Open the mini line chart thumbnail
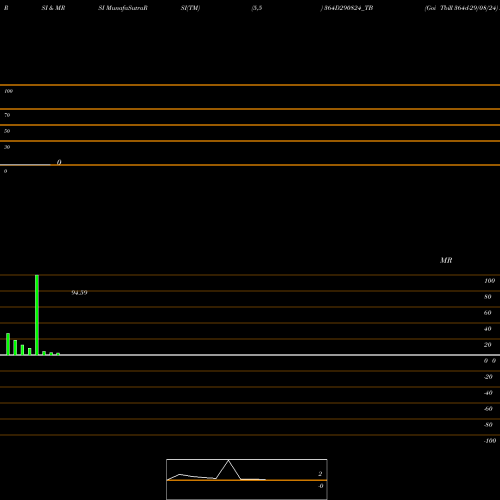Screen dimensions: 500x500 247,479
